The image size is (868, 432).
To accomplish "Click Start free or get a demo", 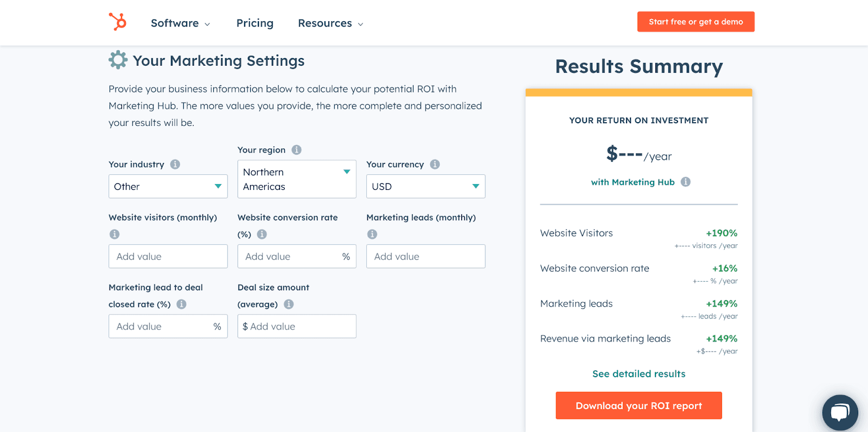I will (x=695, y=22).
